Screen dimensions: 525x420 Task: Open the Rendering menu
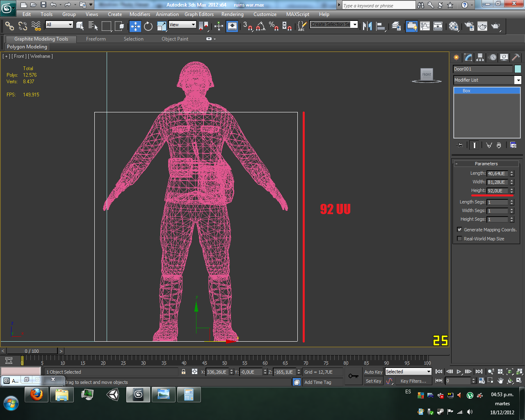point(233,14)
